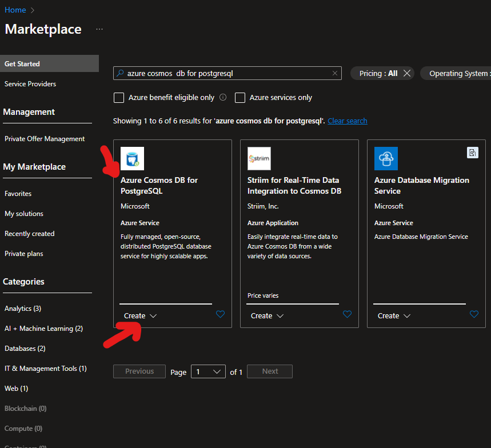Image resolution: width=491 pixels, height=448 pixels.
Task: Click the Striim logo thumbnail
Action: tap(259, 158)
